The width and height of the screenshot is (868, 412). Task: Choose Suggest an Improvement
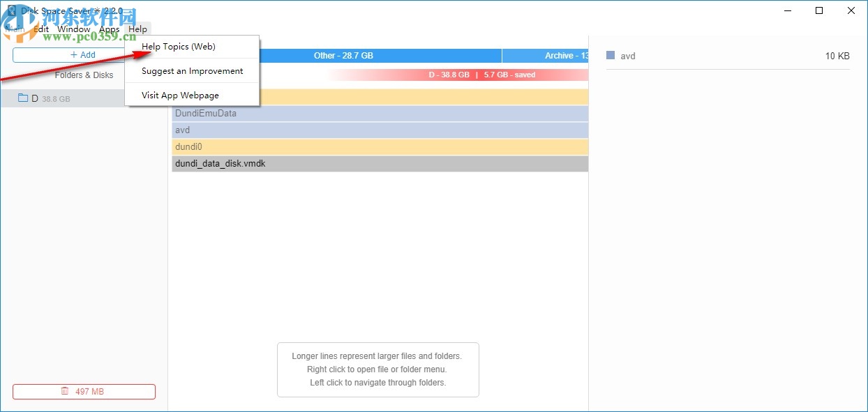pyautogui.click(x=192, y=71)
